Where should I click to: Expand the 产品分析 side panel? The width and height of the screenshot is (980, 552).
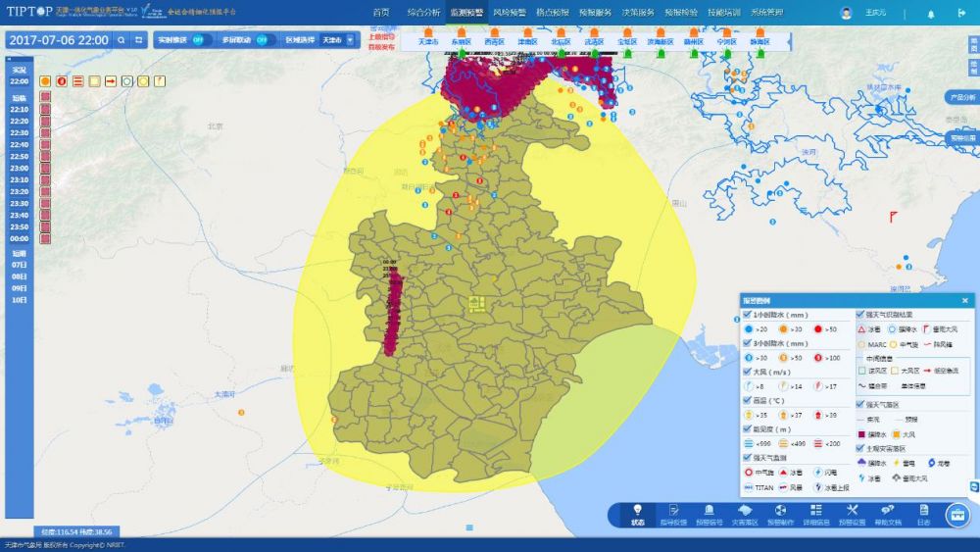pyautogui.click(x=962, y=98)
